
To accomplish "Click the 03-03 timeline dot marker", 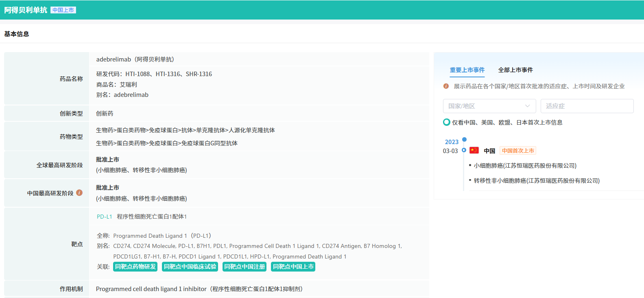I will coord(464,150).
